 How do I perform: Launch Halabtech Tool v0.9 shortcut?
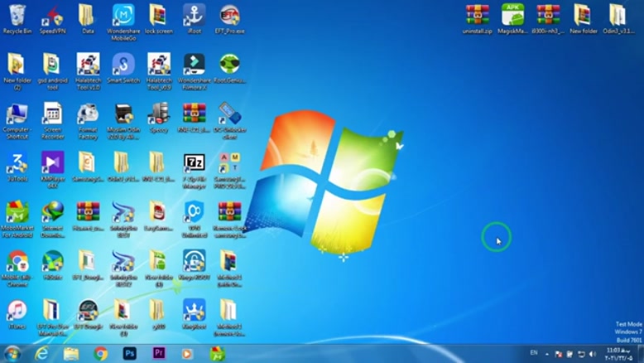click(x=159, y=71)
